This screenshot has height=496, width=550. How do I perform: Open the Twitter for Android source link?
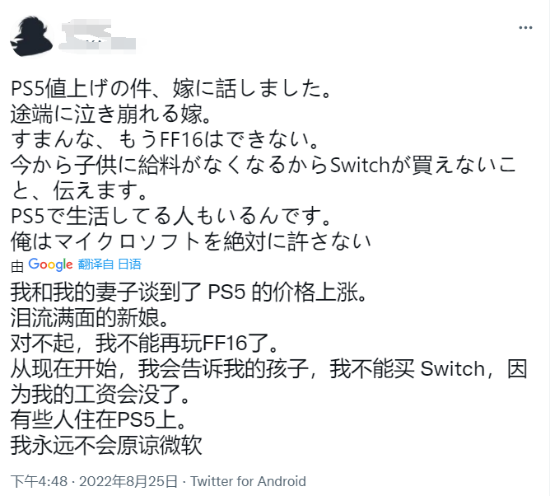coord(248,481)
